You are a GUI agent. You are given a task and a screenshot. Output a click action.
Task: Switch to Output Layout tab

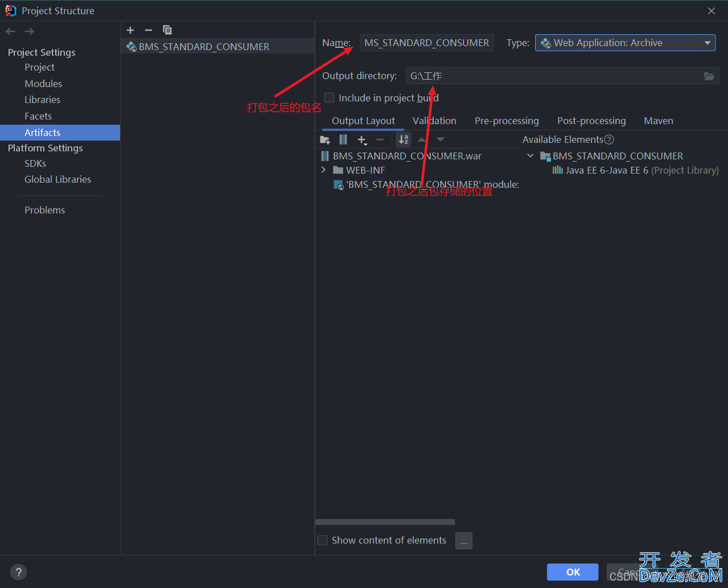[363, 121]
